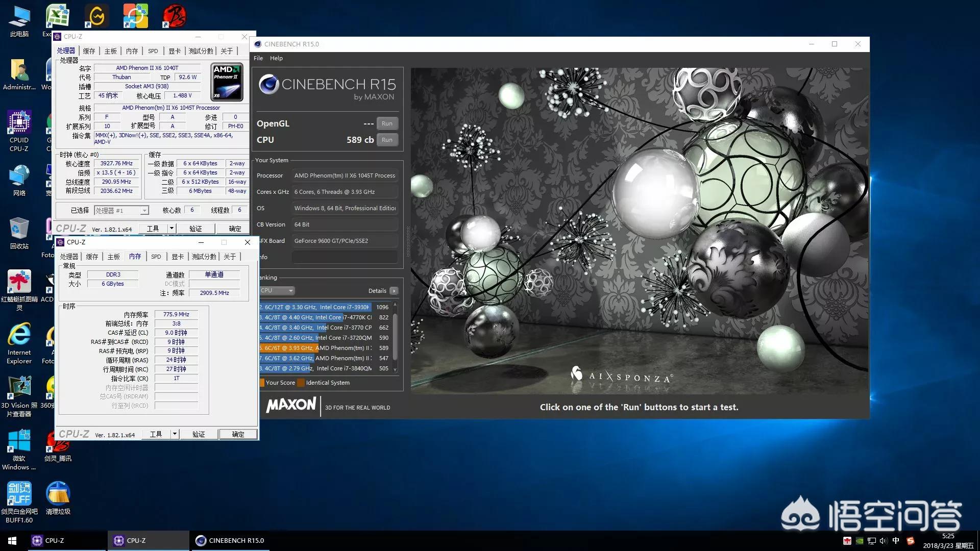Open the 微软 Windows desktop shortcut
Screen dimensions: 980x551
tap(19, 449)
